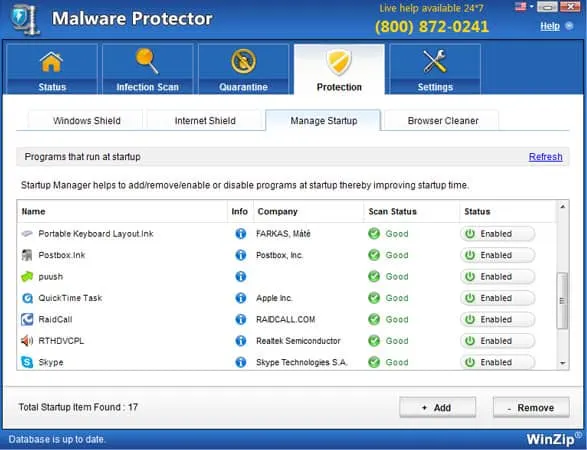587x450 pixels.
Task: Click the RaidCall program icon
Action: (27, 319)
